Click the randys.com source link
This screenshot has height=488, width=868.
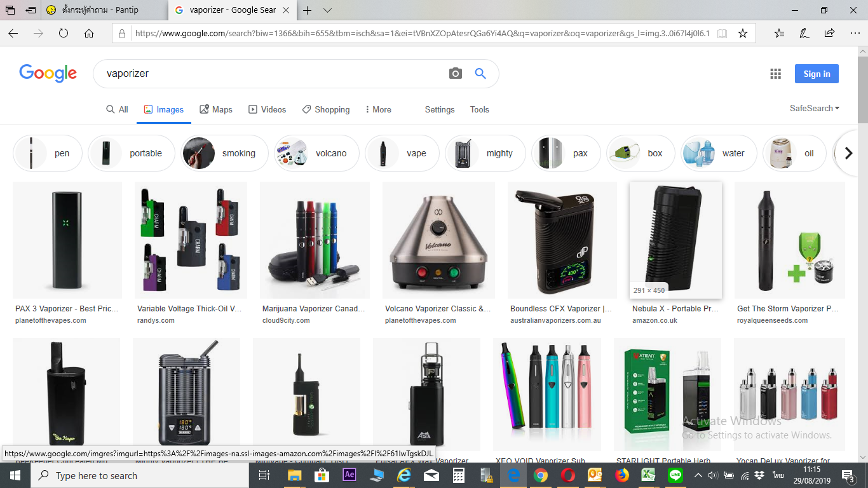coord(156,320)
